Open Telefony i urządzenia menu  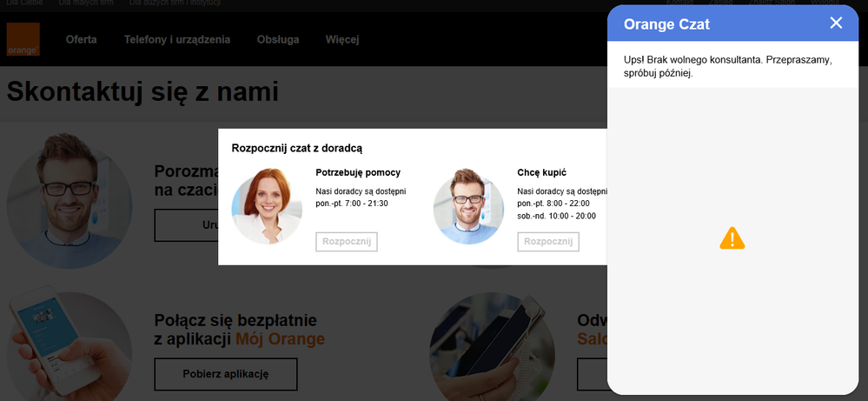coord(177,40)
